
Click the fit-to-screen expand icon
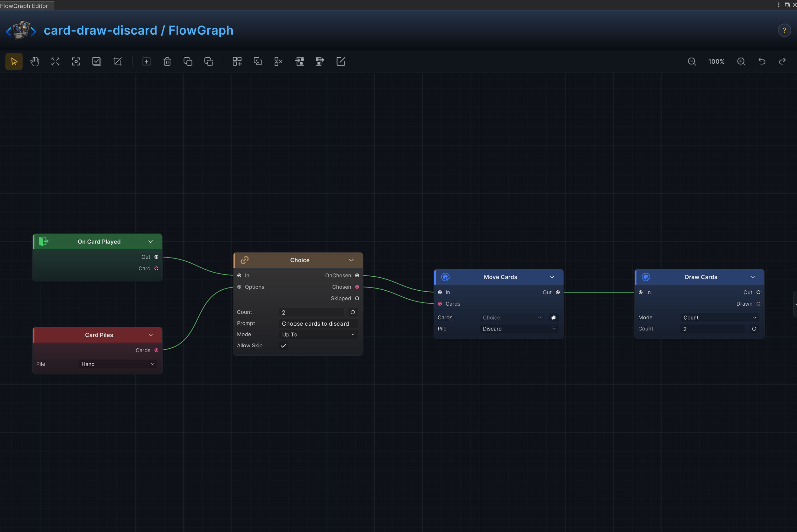tap(55, 61)
